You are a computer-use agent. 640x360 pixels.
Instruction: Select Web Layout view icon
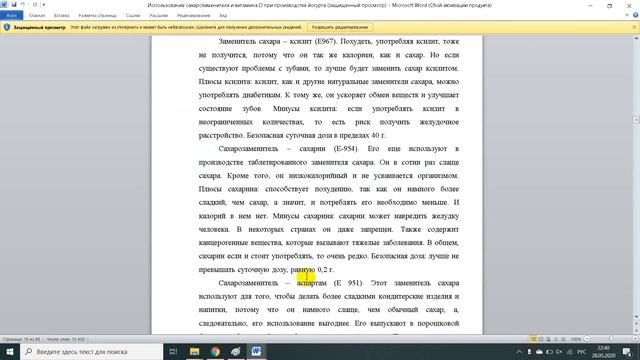point(548,339)
